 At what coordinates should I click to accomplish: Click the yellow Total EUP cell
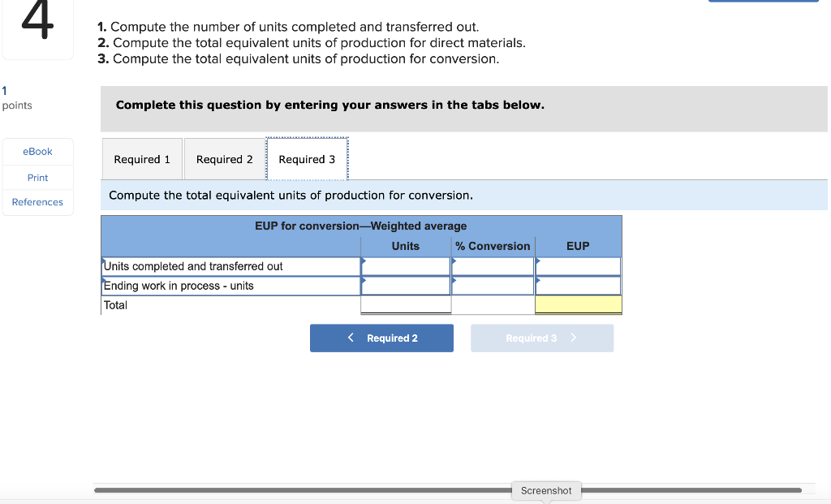tap(578, 304)
